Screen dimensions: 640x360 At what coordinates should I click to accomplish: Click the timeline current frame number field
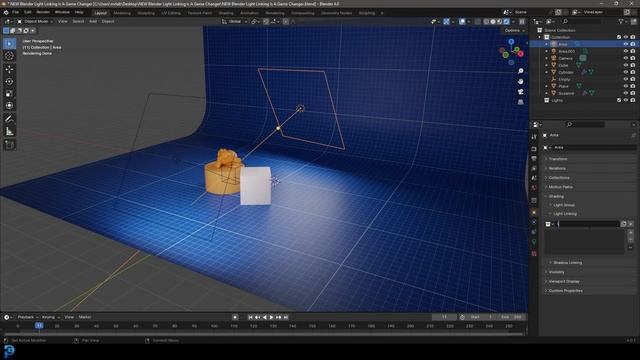click(x=444, y=317)
